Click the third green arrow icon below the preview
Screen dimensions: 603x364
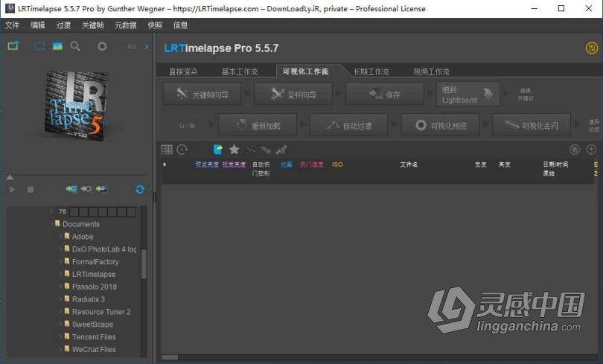pos(101,189)
